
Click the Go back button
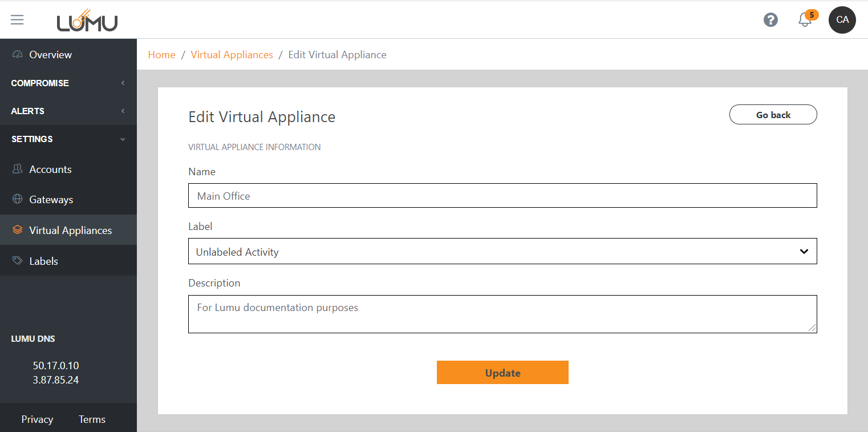click(x=773, y=114)
